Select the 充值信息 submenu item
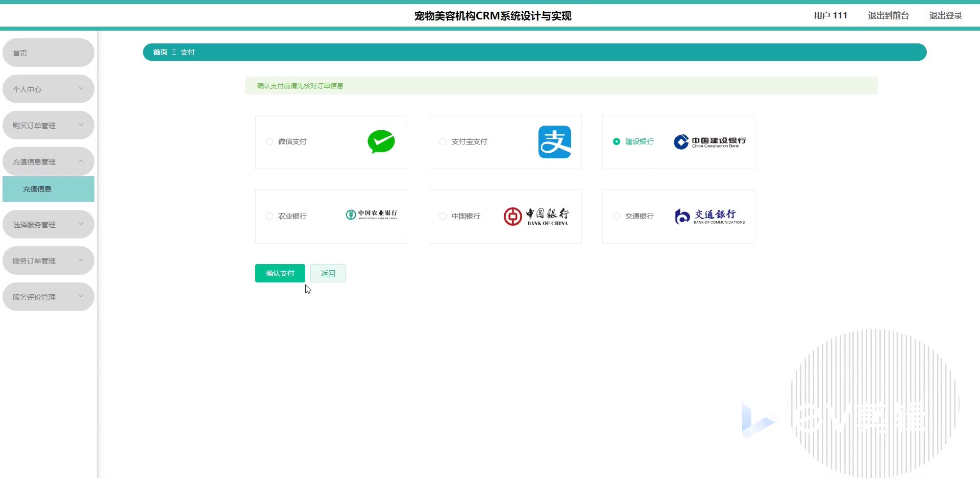980x478 pixels. (48, 189)
